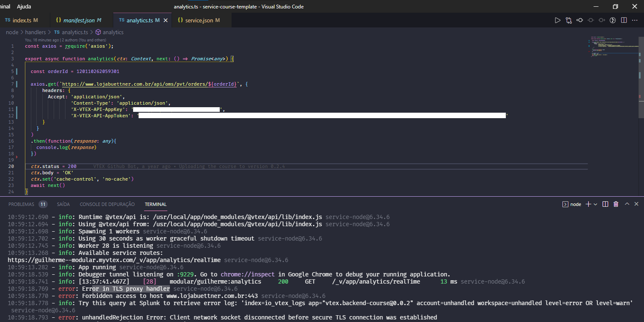The width and height of the screenshot is (644, 322).
Task: Split the terminal panel
Action: click(x=605, y=204)
